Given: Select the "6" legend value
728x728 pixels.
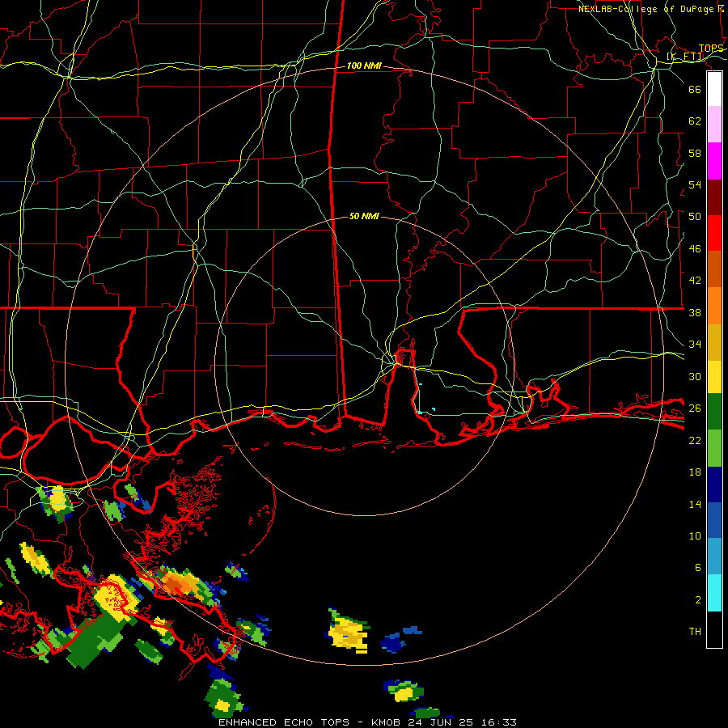Looking at the screenshot, I should [697, 567].
